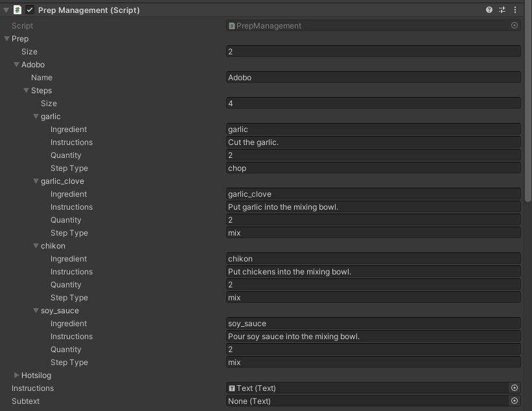Edit the Adobo Name field

click(373, 77)
